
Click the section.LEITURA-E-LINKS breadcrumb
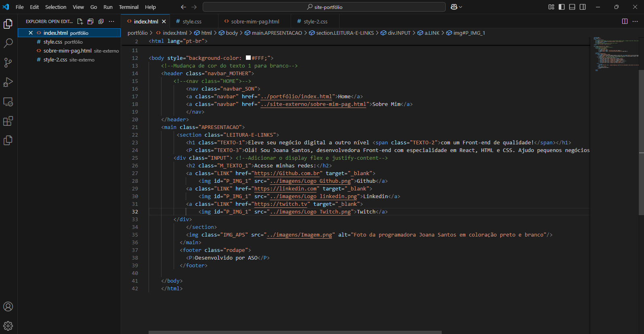coord(342,33)
